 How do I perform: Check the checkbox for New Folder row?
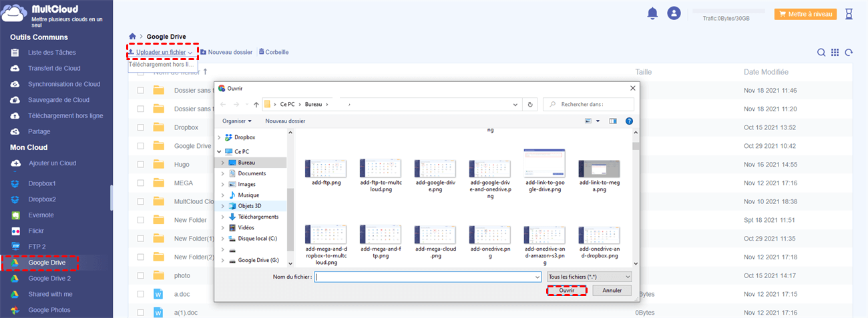click(x=141, y=220)
